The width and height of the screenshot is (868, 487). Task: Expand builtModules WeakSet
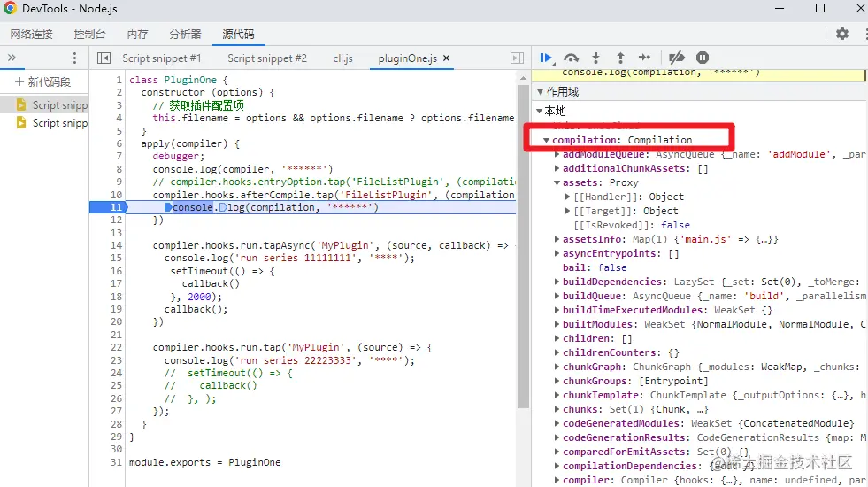coord(557,324)
